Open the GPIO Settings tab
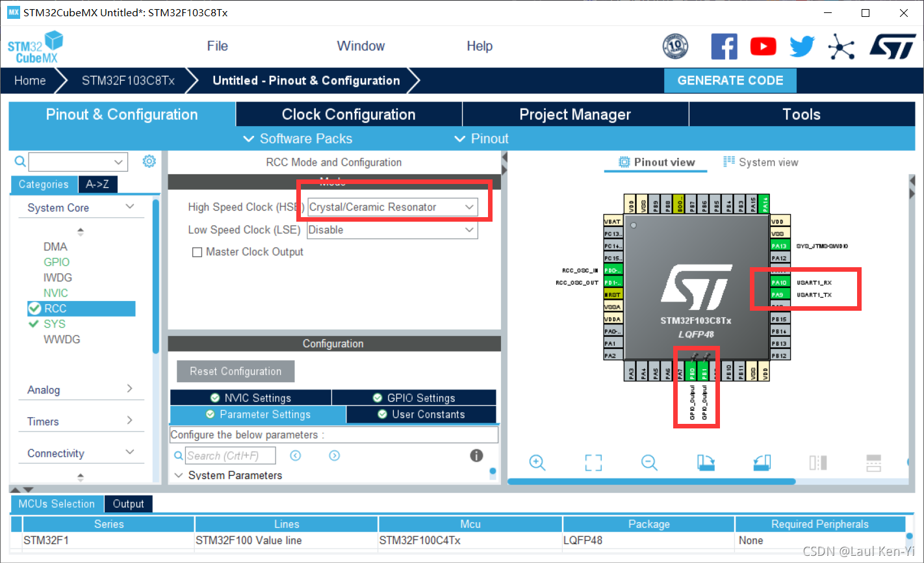 pyautogui.click(x=414, y=398)
